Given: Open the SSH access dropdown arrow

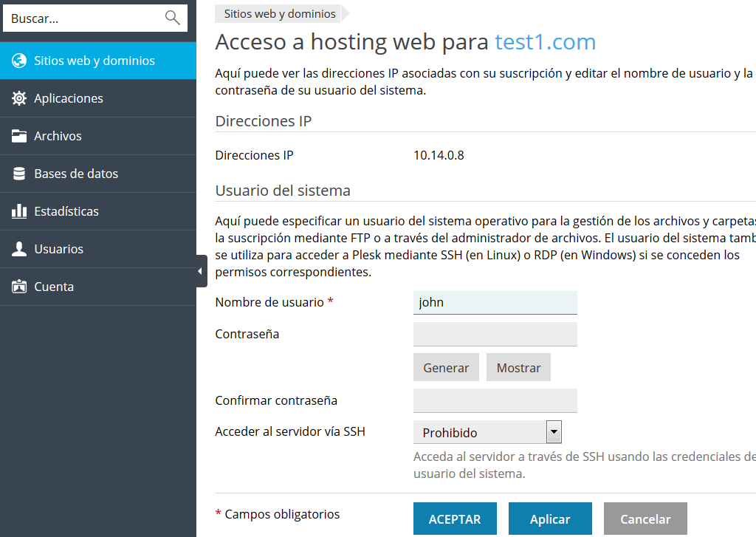Looking at the screenshot, I should tap(554, 432).
